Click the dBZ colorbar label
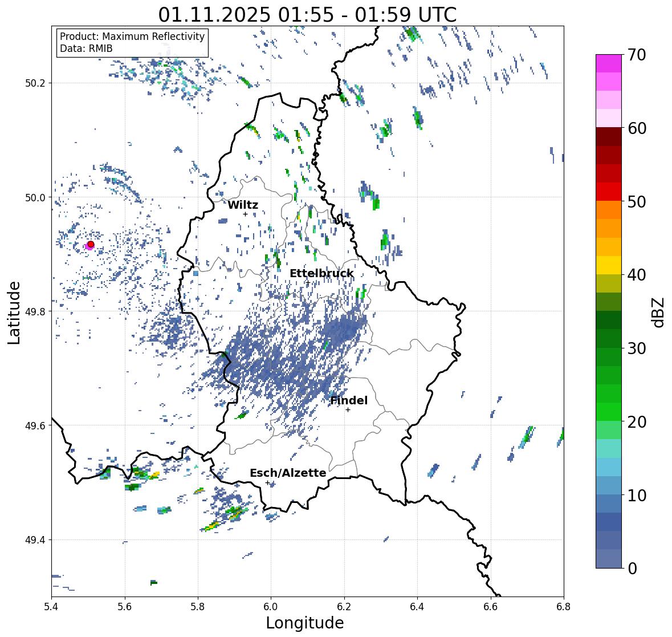Screen dimensions: 672x637 coord(659,312)
